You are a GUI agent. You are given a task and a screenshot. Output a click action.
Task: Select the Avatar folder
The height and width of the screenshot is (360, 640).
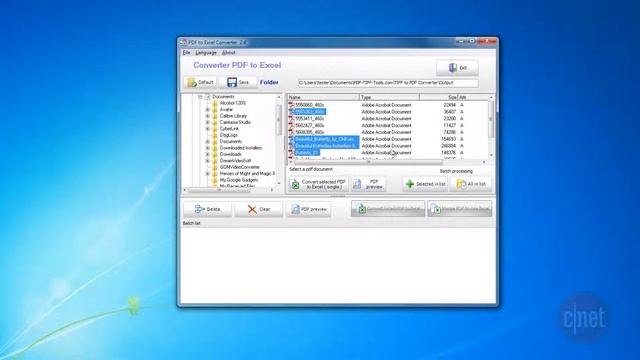click(226, 110)
